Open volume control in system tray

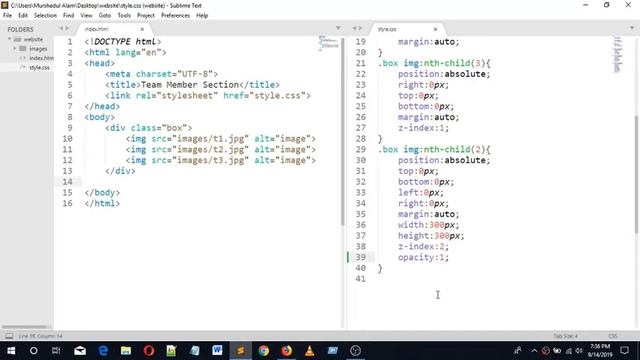(x=579, y=351)
